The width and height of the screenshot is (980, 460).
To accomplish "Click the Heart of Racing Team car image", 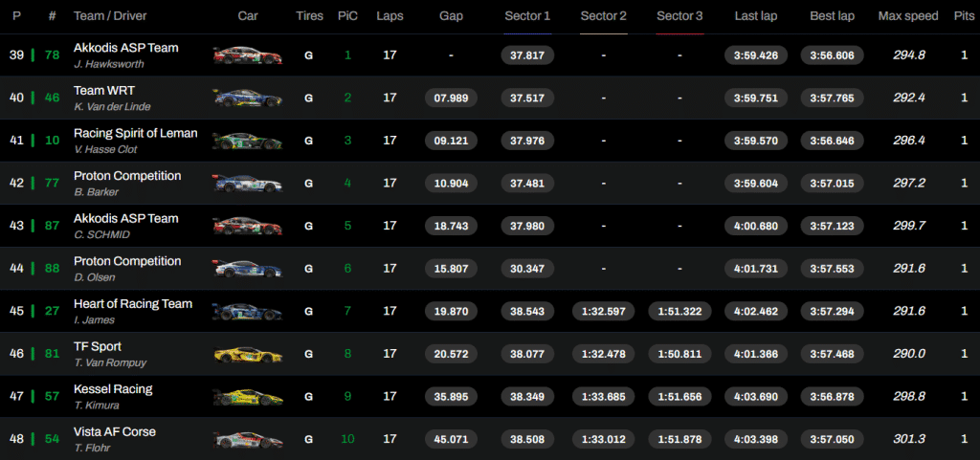I will click(248, 312).
